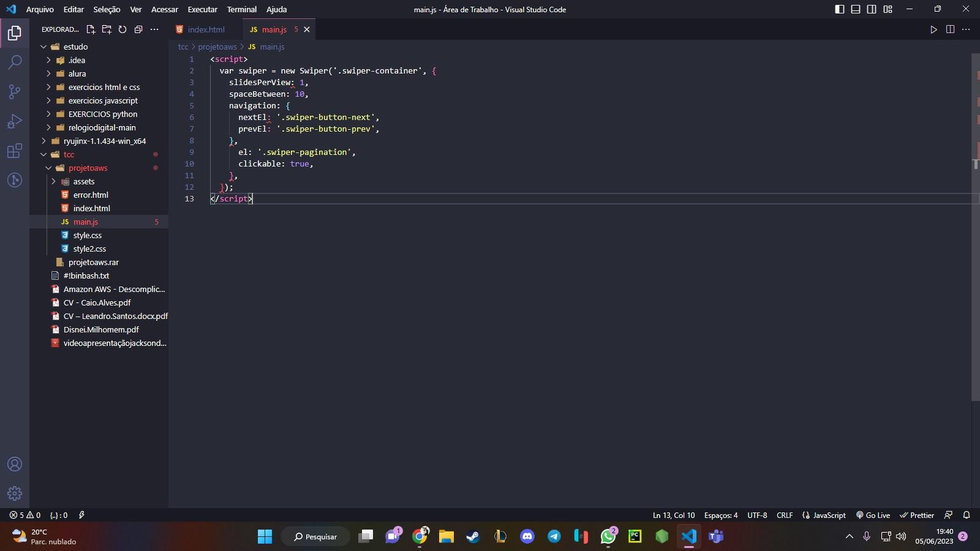Open the errors and warnings status indicator
The width and height of the screenshot is (980, 551).
click(x=25, y=515)
